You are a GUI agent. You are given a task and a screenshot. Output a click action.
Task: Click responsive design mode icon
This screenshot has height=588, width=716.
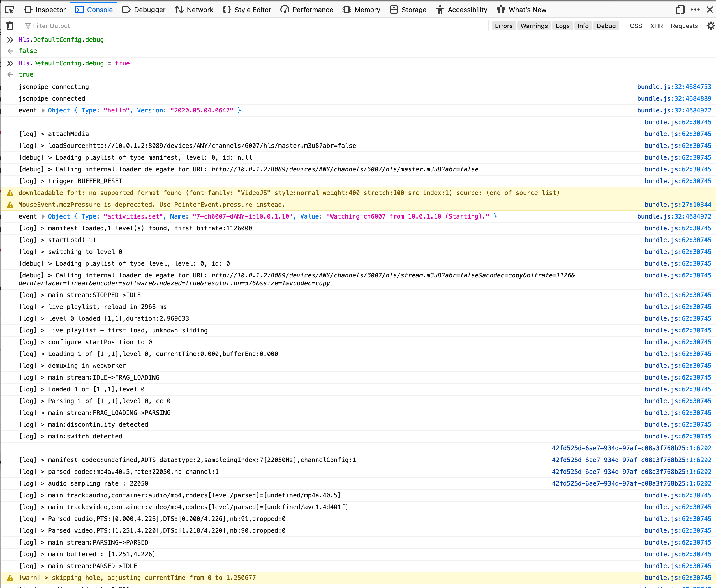click(680, 10)
